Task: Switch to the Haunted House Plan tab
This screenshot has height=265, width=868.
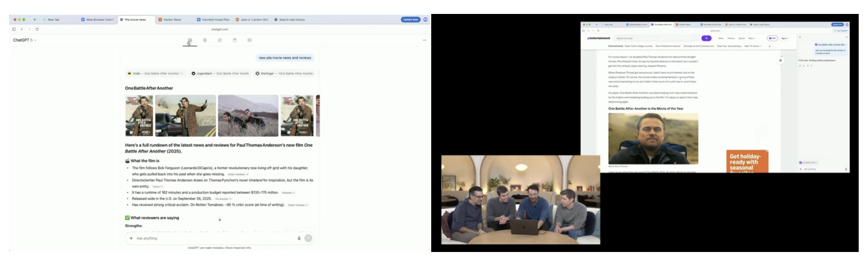Action: pyautogui.click(x=213, y=20)
